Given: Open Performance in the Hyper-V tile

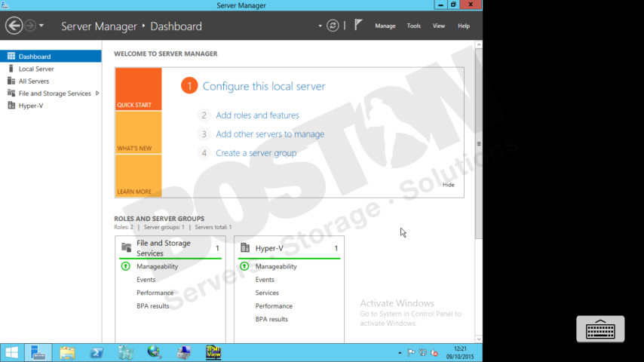Looking at the screenshot, I should (274, 305).
